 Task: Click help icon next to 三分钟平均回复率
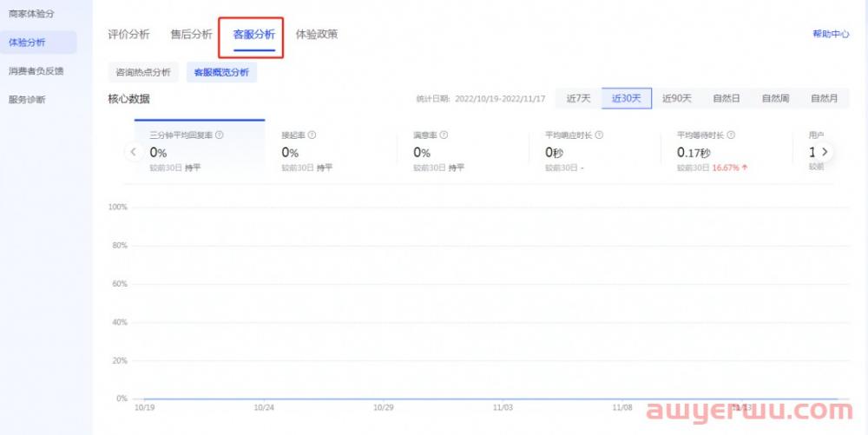[x=220, y=135]
